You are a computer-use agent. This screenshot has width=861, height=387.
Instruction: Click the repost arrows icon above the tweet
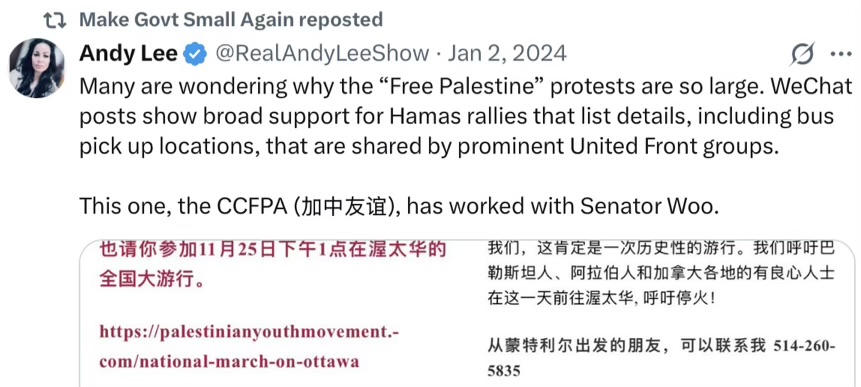(57, 20)
